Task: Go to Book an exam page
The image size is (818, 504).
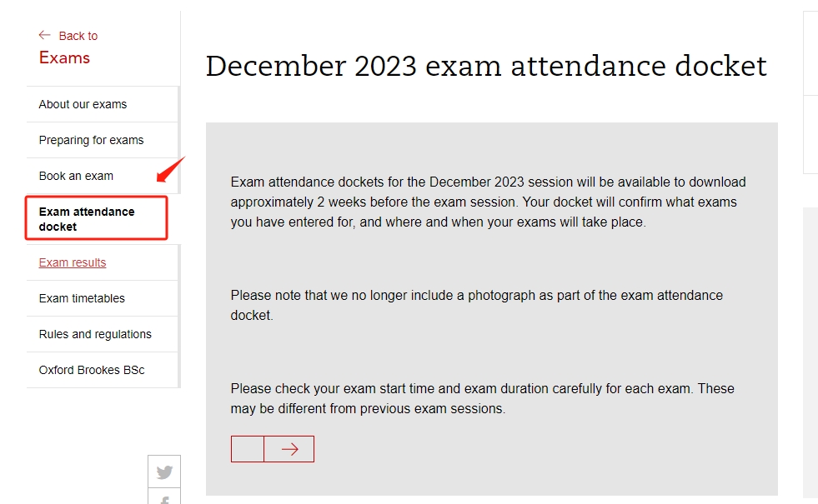Action: click(x=76, y=176)
